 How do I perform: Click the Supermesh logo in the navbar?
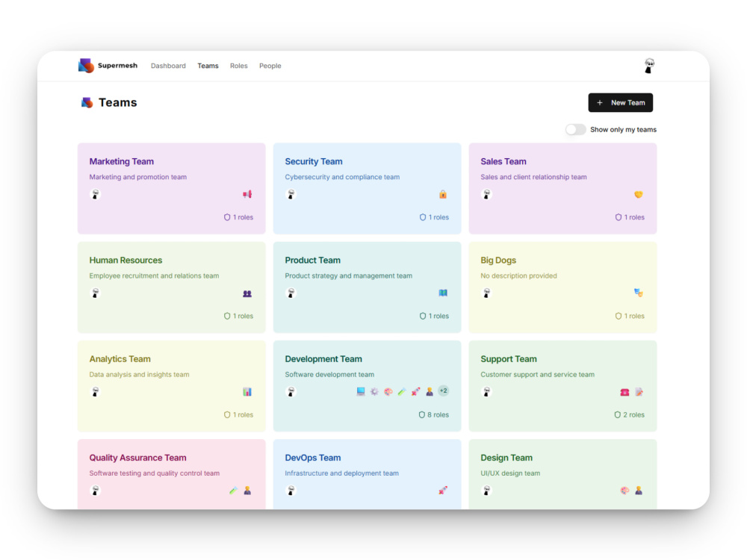coord(108,66)
